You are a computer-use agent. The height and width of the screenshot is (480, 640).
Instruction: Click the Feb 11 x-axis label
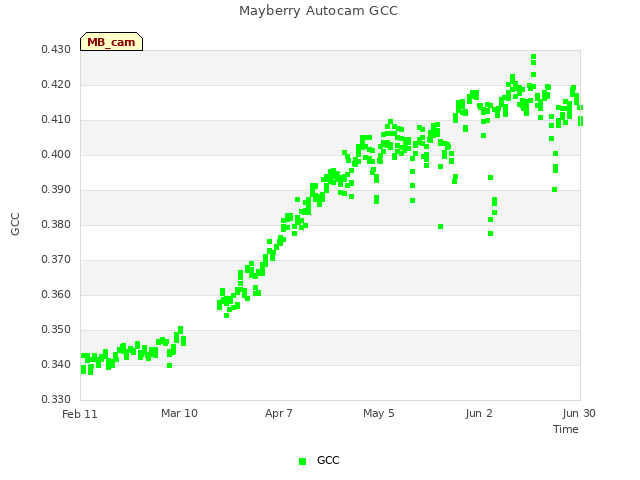click(x=80, y=414)
